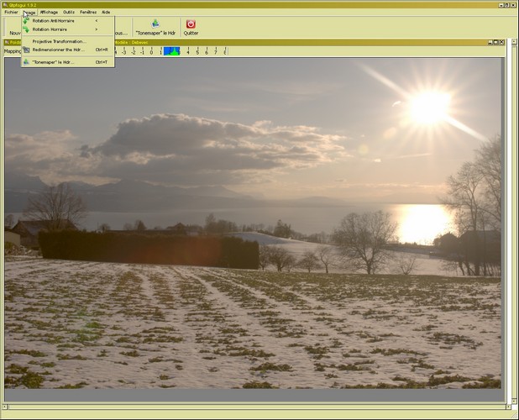This screenshot has height=420, width=519.
Task: Click the counter-clockwise rotation arrow icon
Action: 26,20
